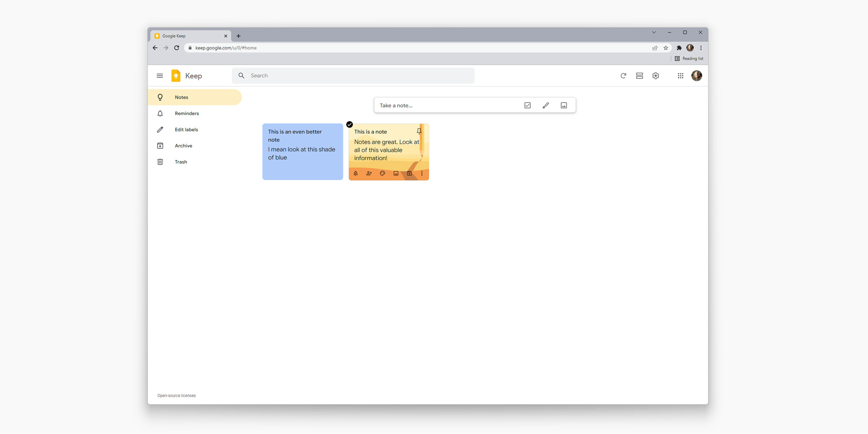Open the Google apps grid launcher
This screenshot has width=868, height=434.
click(680, 75)
